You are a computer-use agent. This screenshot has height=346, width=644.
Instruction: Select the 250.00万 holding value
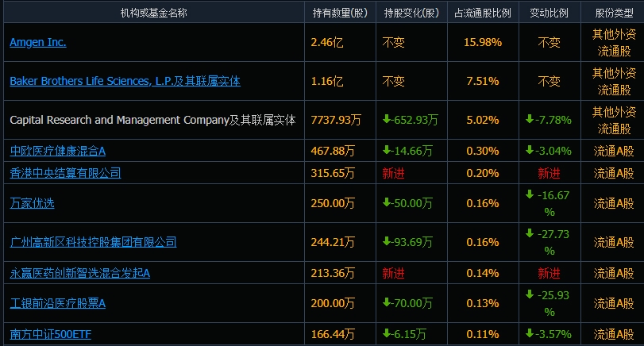coord(333,204)
